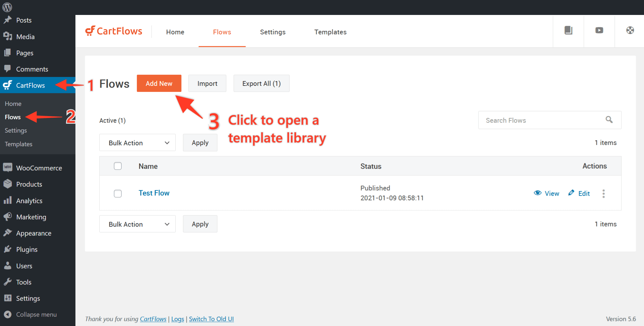Click the Switch To Old UI link
Screen dimensions: 644x326
(211, 319)
